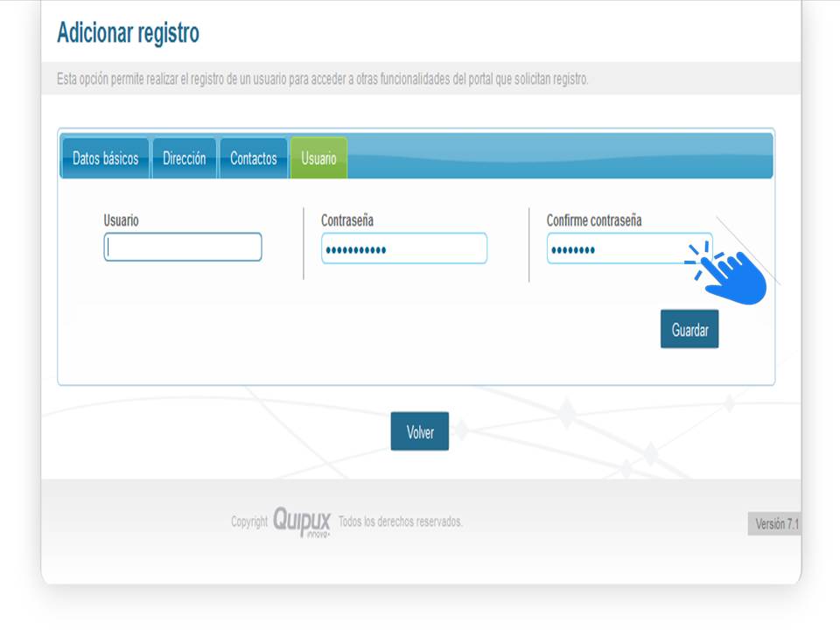
Task: Click the description text about registering a user
Action: click(x=322, y=79)
